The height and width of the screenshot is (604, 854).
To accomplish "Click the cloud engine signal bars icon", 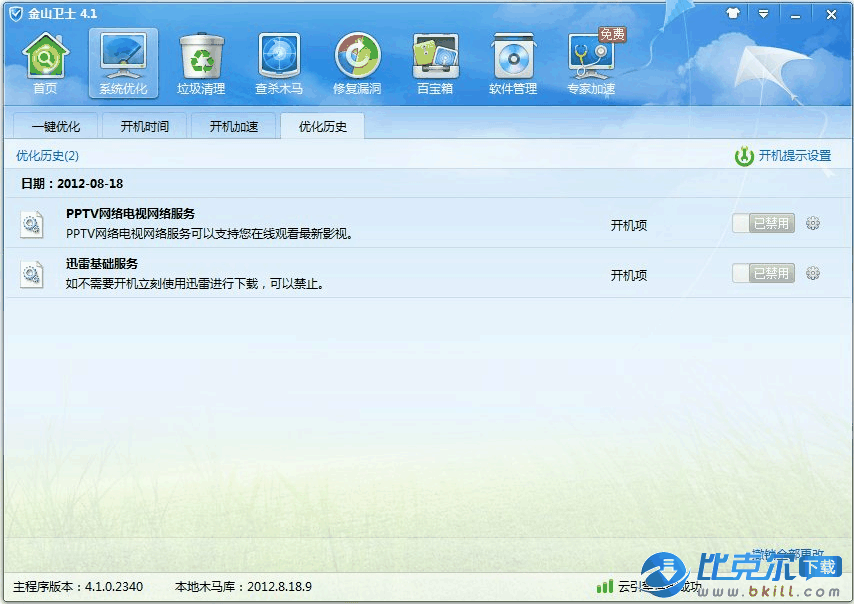I will 605,586.
